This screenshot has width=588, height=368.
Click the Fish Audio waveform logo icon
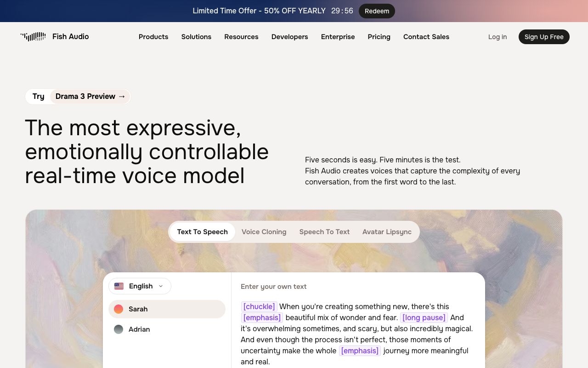(x=33, y=36)
